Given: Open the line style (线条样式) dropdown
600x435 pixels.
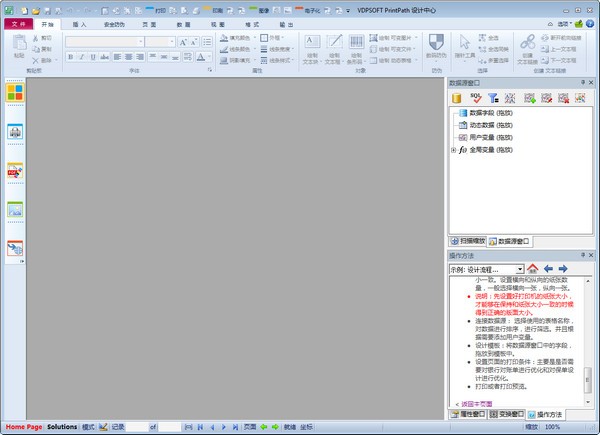Looking at the screenshot, I should (277, 60).
